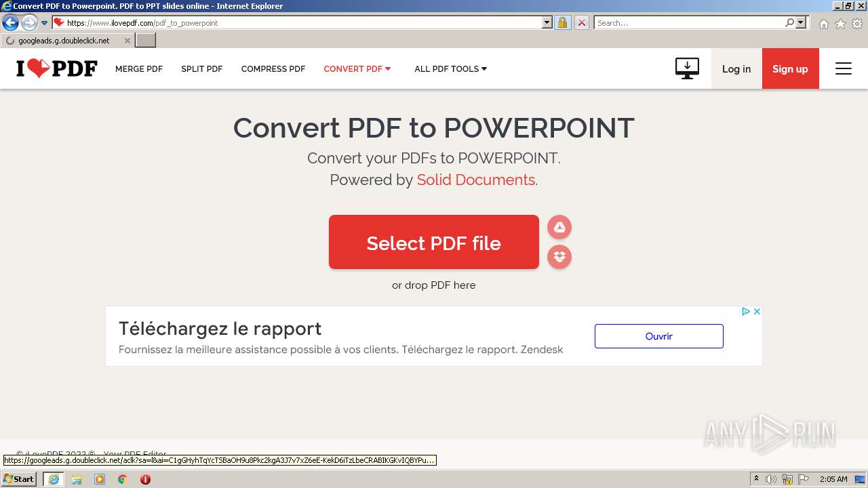Open Favorites star icon
The width and height of the screenshot is (868, 488).
coord(840,24)
